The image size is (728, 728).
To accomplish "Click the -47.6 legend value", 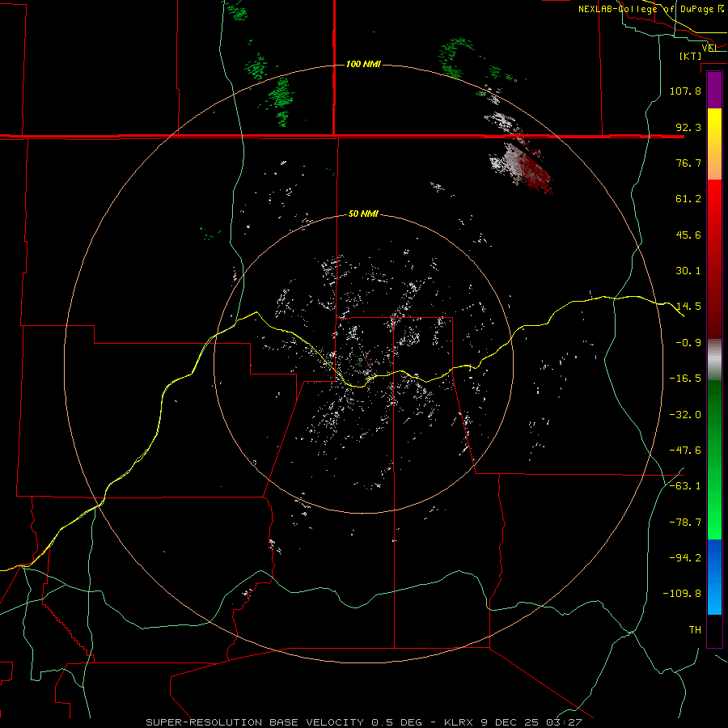I will [x=685, y=451].
